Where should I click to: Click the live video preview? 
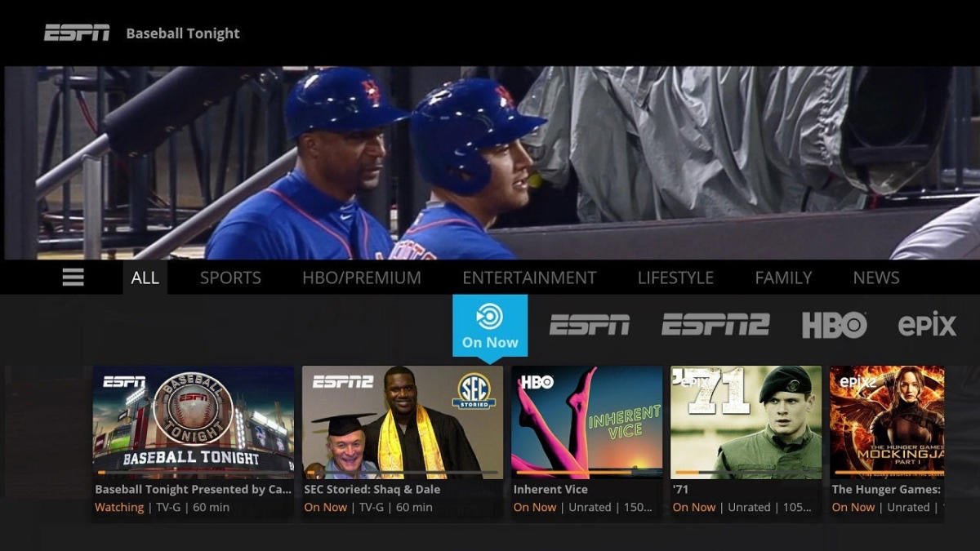pos(490,163)
